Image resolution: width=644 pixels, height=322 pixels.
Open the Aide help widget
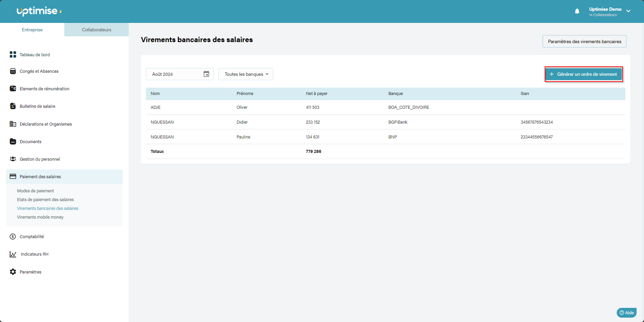pyautogui.click(x=626, y=313)
